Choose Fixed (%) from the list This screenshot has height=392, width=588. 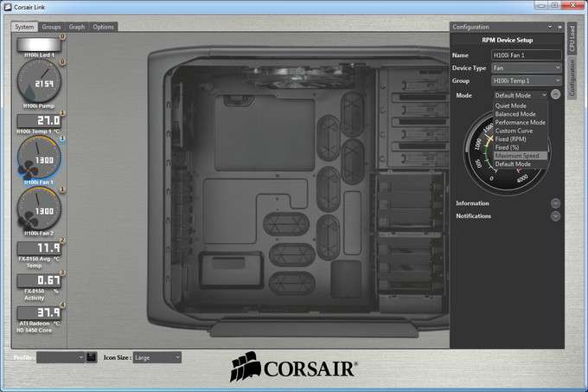(521, 147)
